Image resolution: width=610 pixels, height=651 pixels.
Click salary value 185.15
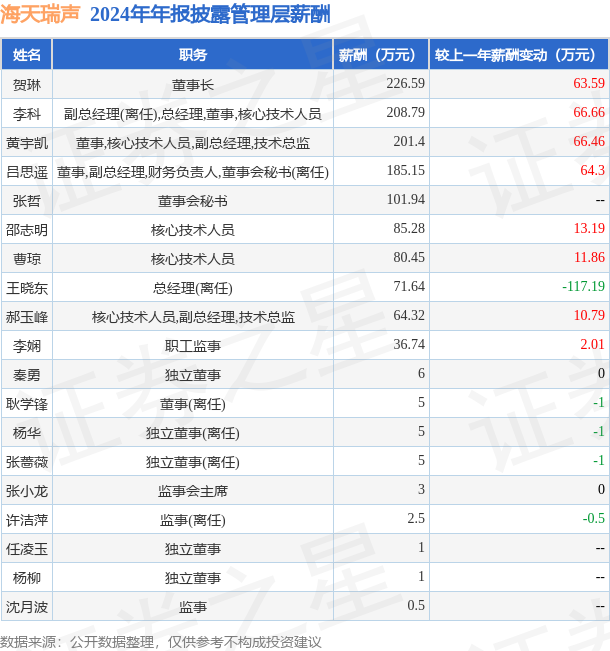pyautogui.click(x=405, y=170)
